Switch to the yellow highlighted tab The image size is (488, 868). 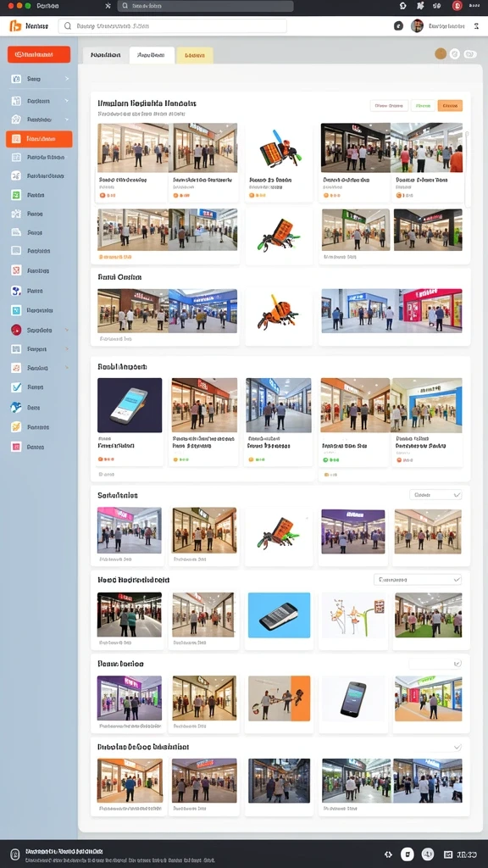pyautogui.click(x=195, y=55)
